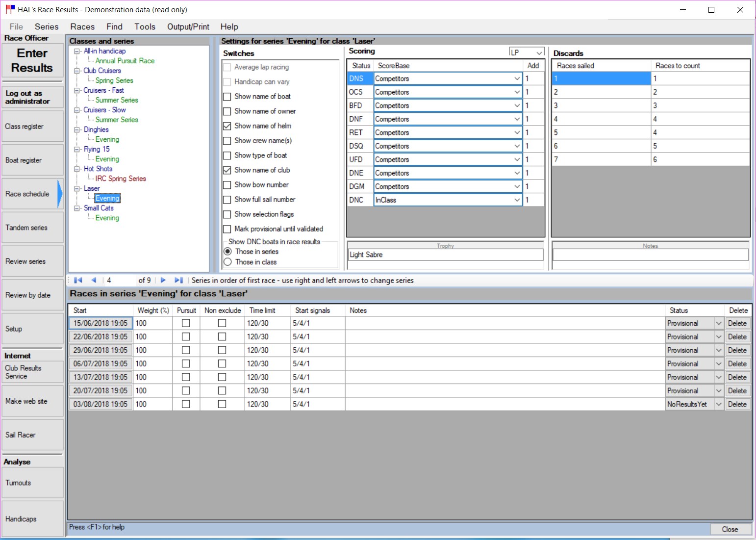Click the HAL's Race Results app icon
The width and height of the screenshot is (756, 540).
click(10, 9)
